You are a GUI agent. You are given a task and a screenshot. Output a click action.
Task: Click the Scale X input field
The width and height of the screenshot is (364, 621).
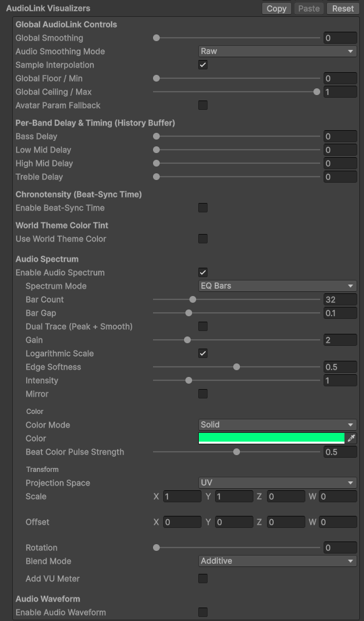click(x=182, y=496)
